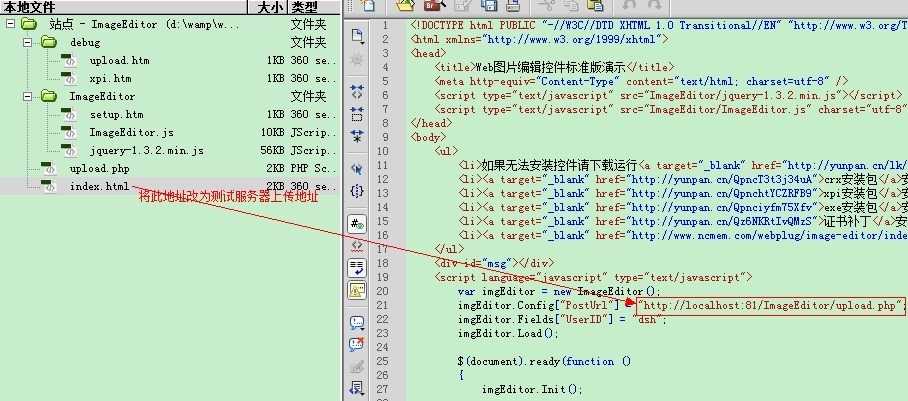Click the ImageEditor folder icon

pos(49,96)
